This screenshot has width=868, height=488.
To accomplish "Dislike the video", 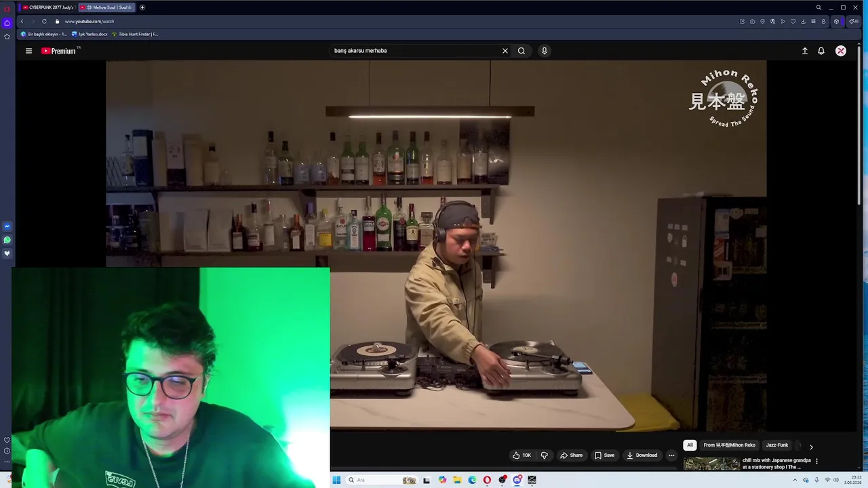I will click(x=544, y=455).
